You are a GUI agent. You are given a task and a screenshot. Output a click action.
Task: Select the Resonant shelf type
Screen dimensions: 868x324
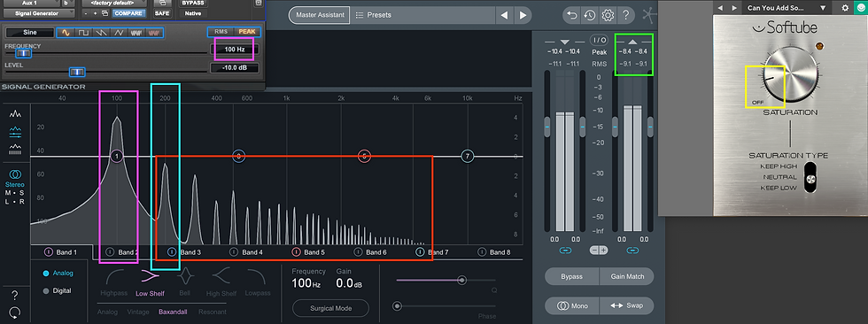(212, 312)
